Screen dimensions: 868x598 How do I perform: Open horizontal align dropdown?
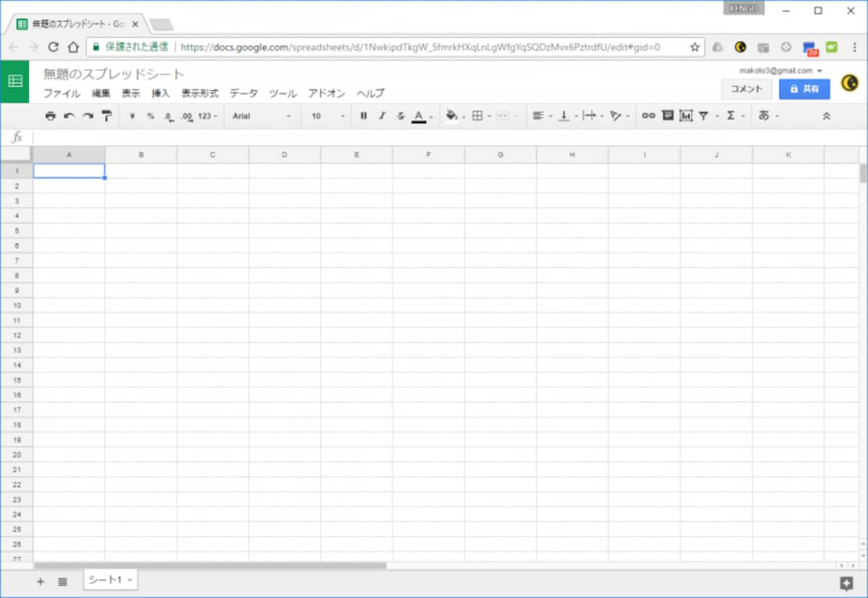coord(542,116)
